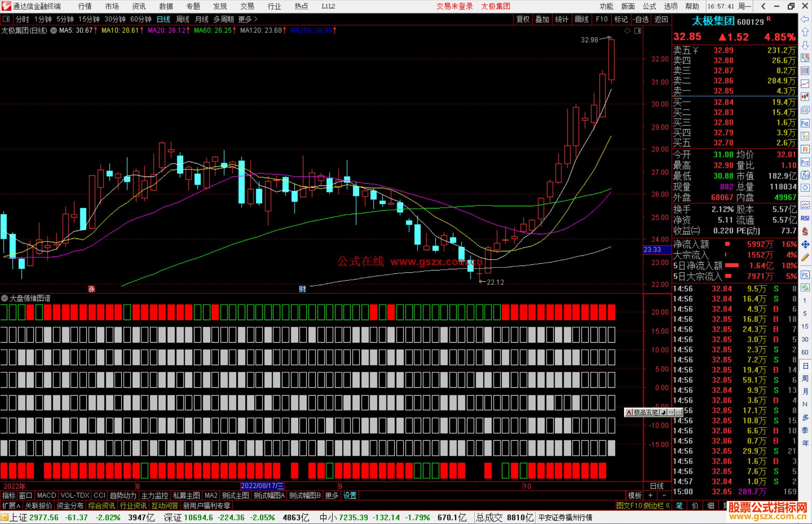Click the F10 company info sidebar icon
812x524 pixels.
pyautogui.click(x=805, y=123)
